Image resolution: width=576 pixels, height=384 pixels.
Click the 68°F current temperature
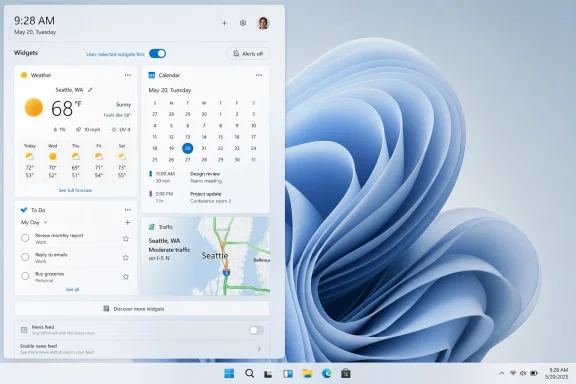click(66, 108)
